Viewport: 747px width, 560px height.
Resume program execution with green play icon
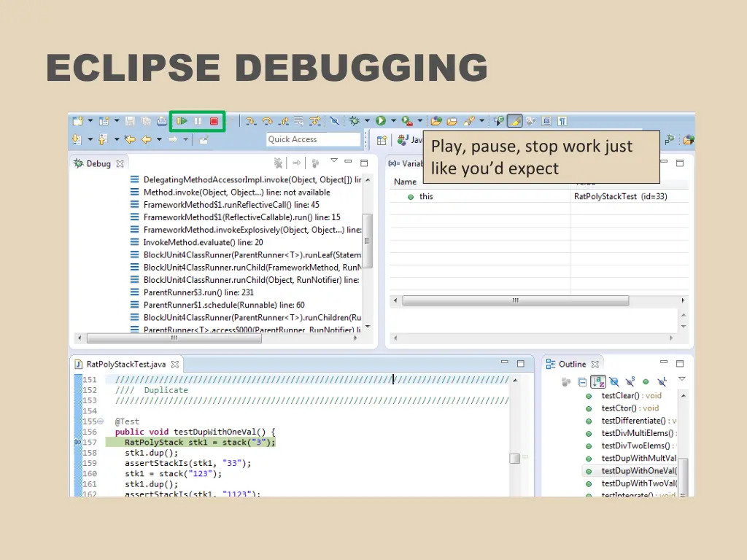(182, 121)
